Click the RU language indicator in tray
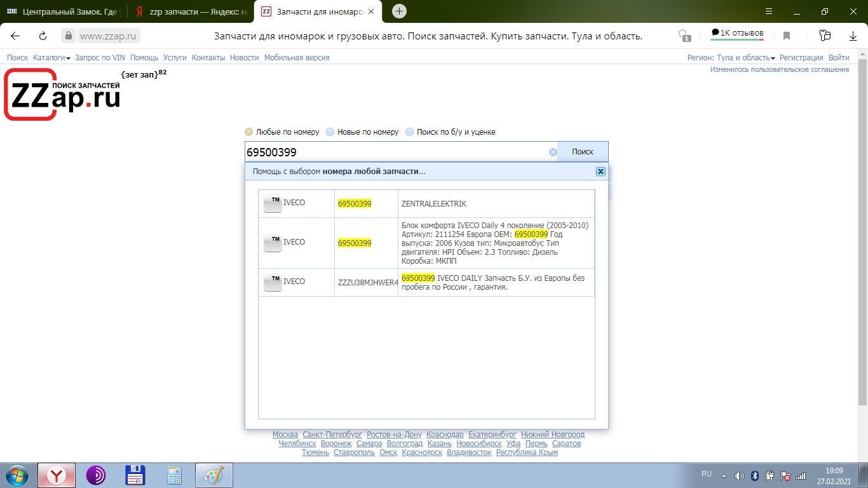The image size is (868, 488). point(707,474)
